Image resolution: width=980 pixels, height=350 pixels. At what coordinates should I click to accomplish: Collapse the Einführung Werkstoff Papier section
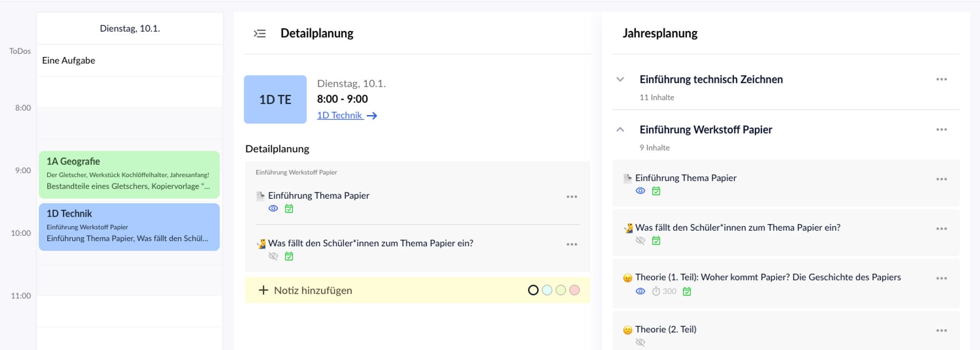tap(620, 130)
